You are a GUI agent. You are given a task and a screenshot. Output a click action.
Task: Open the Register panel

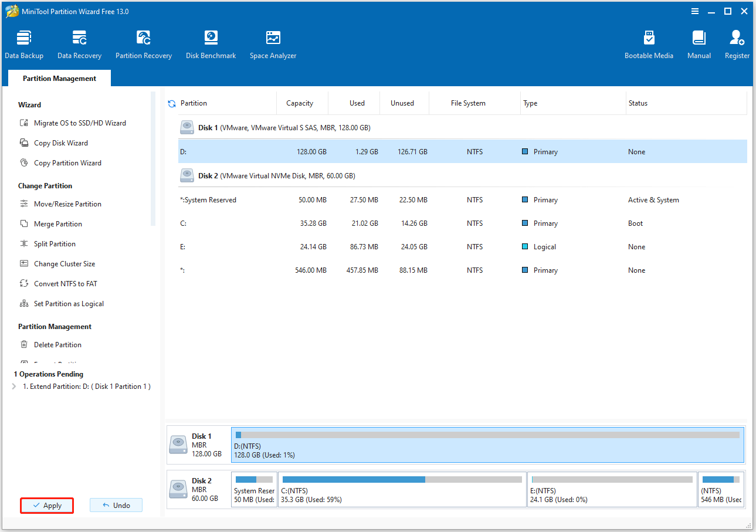[x=737, y=43]
